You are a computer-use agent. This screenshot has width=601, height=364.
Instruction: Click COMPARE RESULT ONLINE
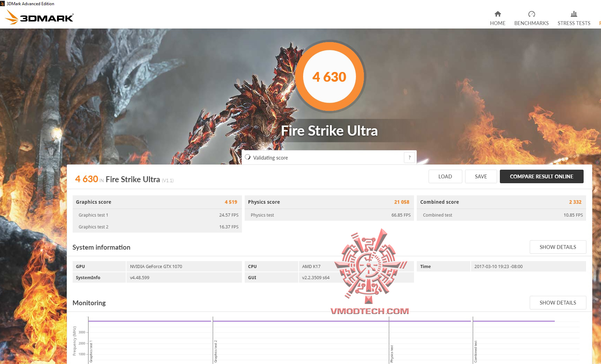pyautogui.click(x=541, y=176)
